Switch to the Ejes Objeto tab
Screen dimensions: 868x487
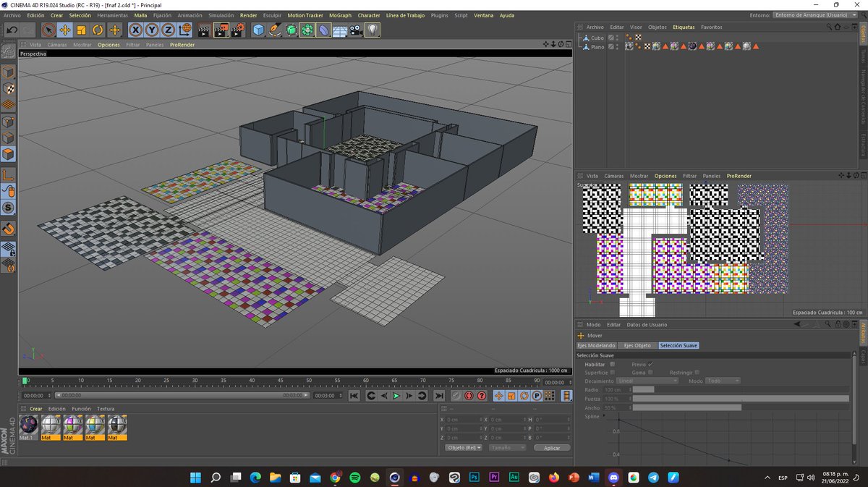pyautogui.click(x=637, y=346)
